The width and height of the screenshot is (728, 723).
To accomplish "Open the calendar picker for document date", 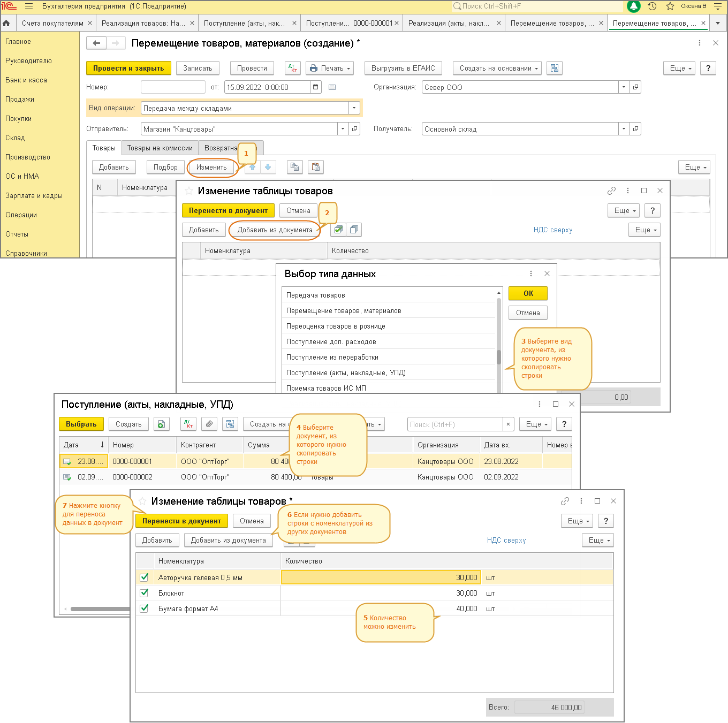I will click(x=316, y=87).
